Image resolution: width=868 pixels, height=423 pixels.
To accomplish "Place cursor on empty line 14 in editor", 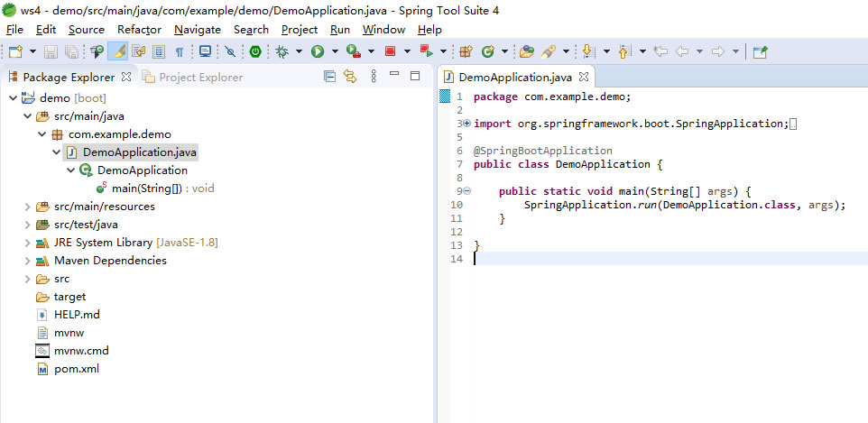I will click(x=670, y=259).
